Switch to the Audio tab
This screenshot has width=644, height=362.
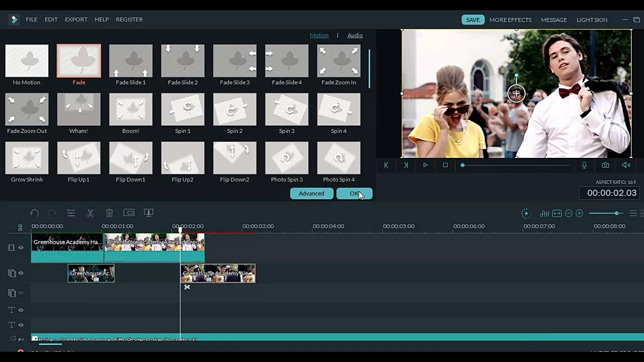(355, 35)
